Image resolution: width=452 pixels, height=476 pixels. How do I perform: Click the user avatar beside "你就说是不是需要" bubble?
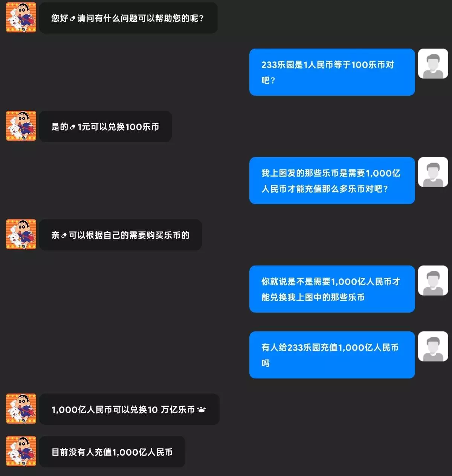pyautogui.click(x=433, y=281)
